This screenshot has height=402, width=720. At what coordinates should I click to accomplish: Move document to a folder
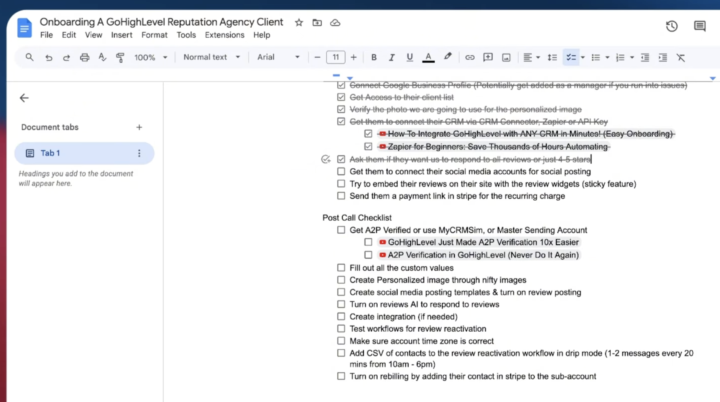pos(317,23)
